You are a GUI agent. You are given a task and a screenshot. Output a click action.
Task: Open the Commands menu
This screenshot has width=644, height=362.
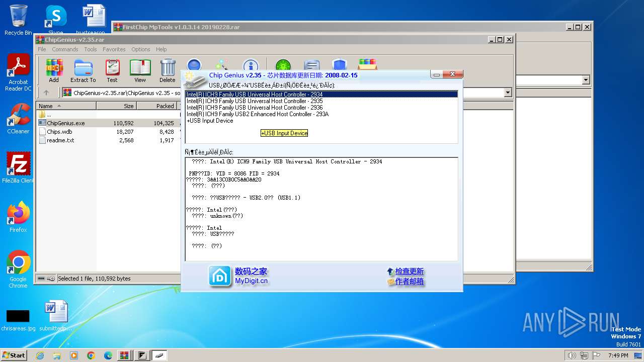point(65,49)
